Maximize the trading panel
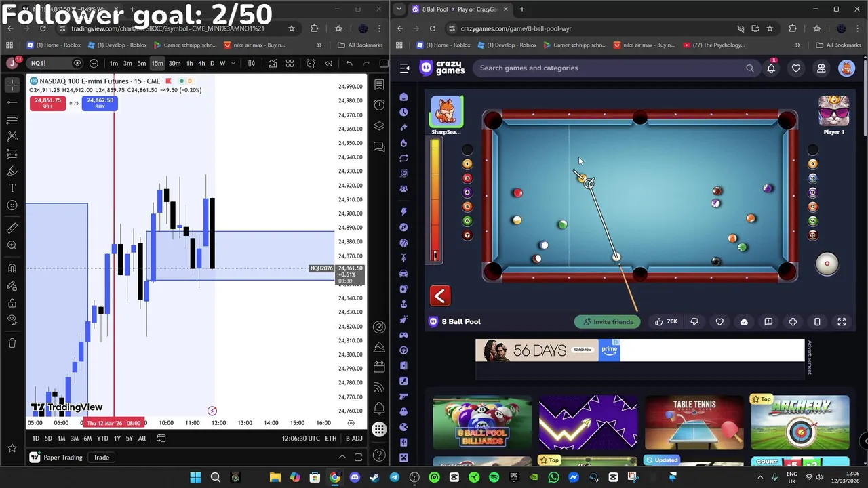The image size is (868, 488). click(359, 457)
